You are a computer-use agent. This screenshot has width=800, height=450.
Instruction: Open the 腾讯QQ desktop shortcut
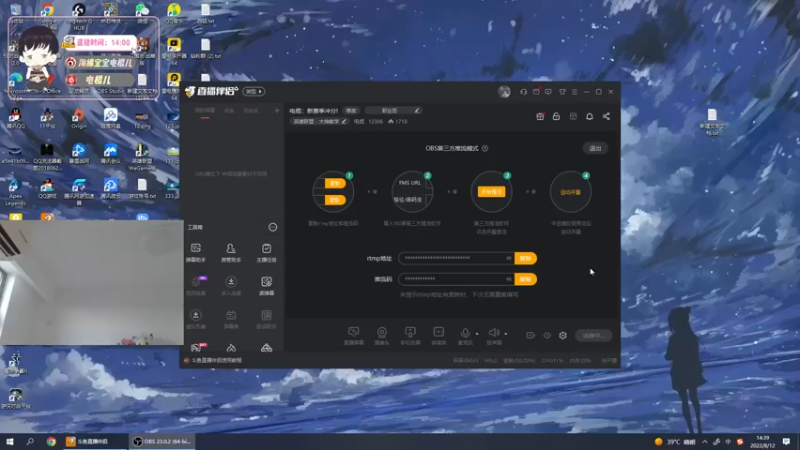coord(15,119)
